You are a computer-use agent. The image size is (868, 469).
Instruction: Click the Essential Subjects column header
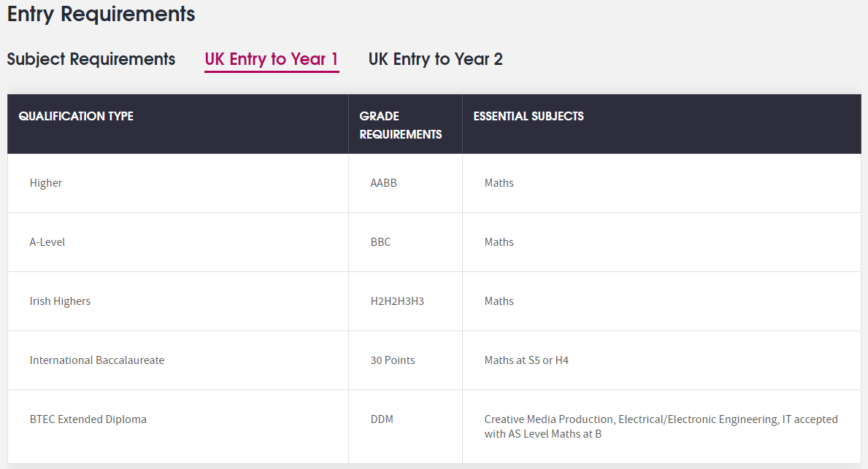click(529, 116)
